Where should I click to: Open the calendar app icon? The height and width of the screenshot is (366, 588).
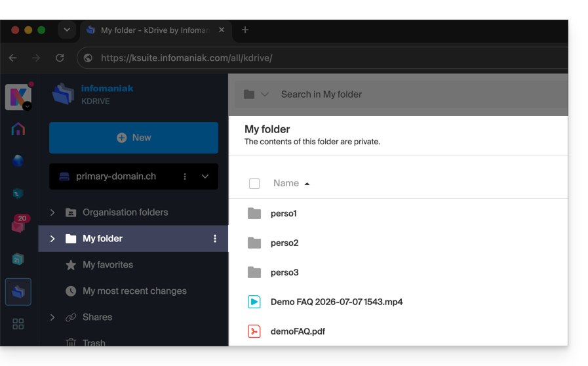point(18,259)
